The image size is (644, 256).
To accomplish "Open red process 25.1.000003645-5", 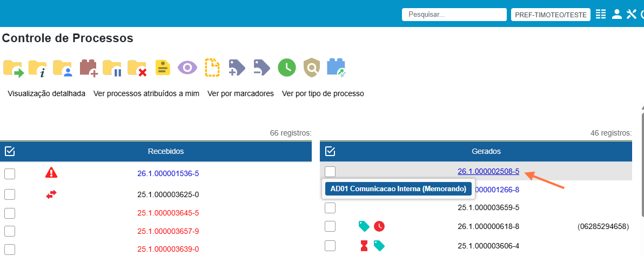I will point(168,213).
